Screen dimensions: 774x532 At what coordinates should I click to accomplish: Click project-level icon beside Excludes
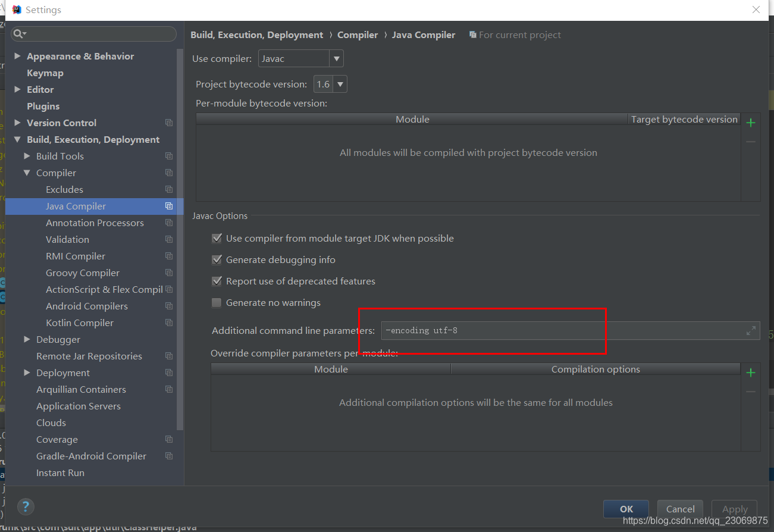pyautogui.click(x=169, y=189)
